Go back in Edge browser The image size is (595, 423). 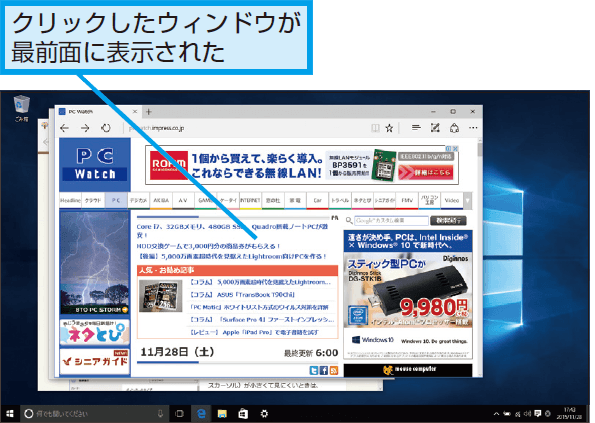point(65,128)
